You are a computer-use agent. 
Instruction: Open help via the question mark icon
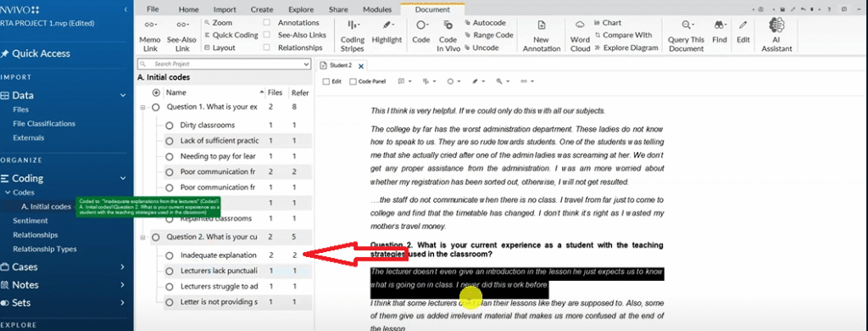(x=828, y=9)
